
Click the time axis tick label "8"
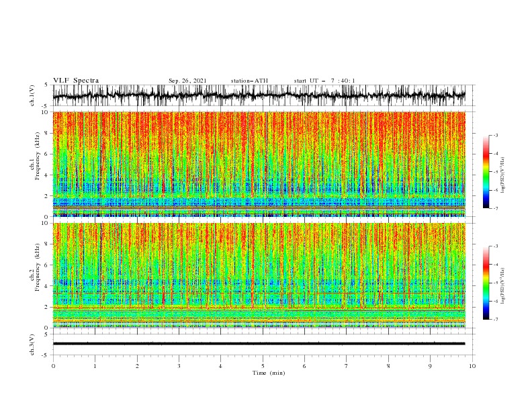[388, 366]
